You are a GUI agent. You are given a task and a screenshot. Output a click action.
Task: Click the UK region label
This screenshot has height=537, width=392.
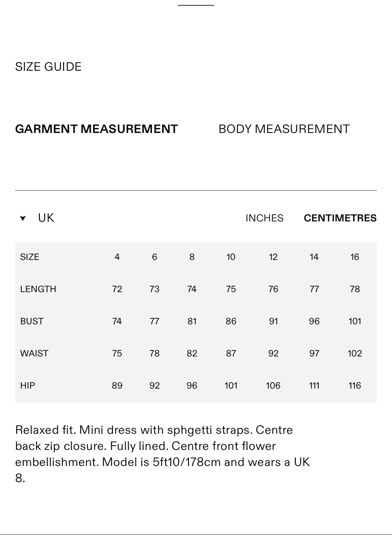click(x=46, y=218)
